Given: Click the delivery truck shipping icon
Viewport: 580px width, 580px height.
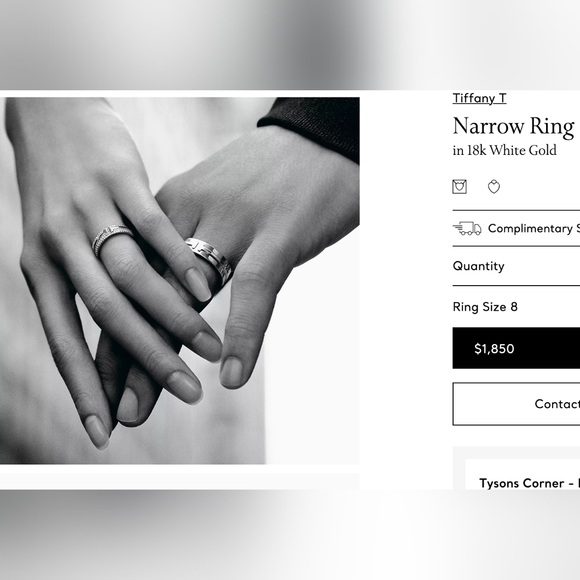Looking at the screenshot, I should click(x=467, y=228).
